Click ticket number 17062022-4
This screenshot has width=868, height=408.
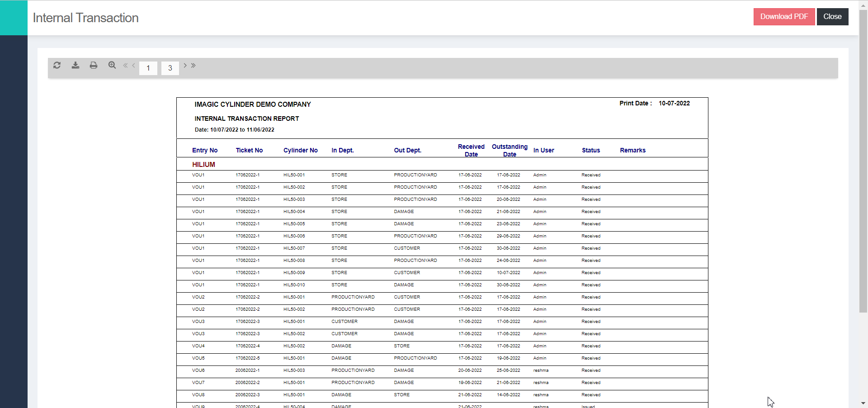click(248, 346)
